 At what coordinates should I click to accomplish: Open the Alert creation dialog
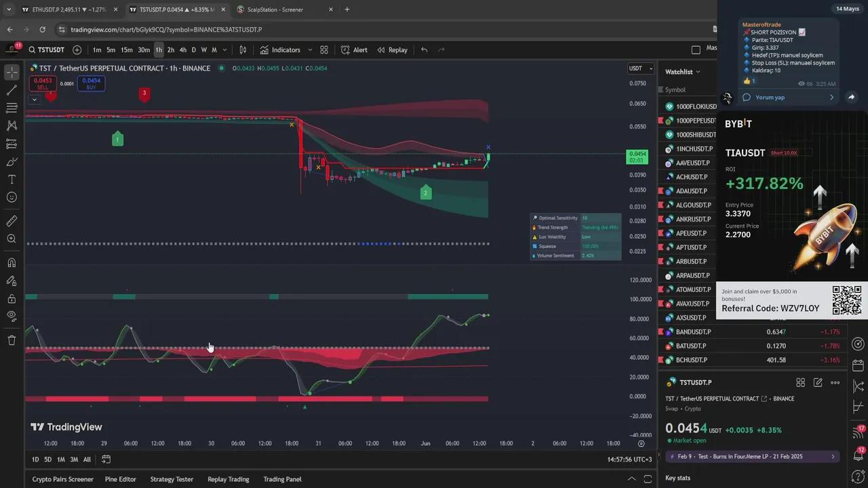[354, 49]
